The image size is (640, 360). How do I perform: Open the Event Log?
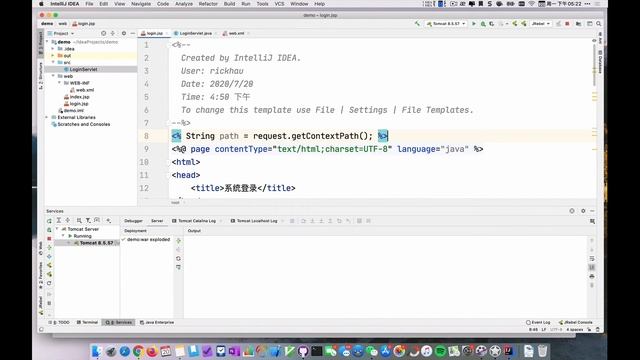pyautogui.click(x=538, y=322)
